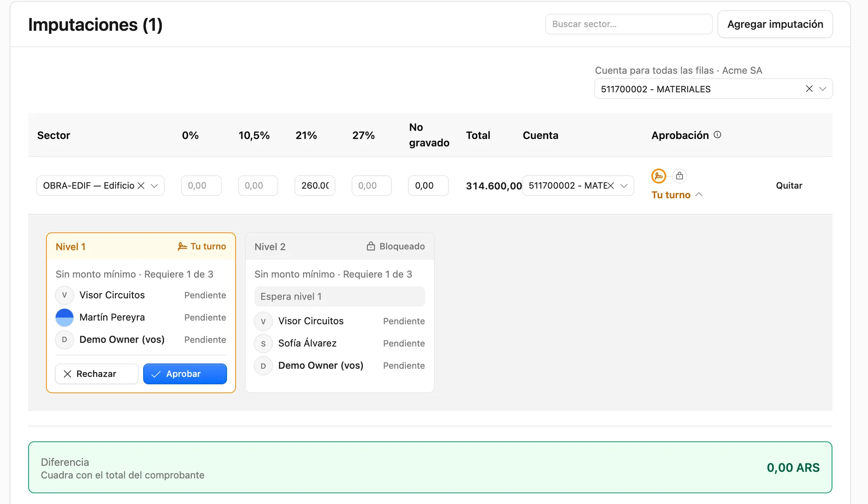Collapse the Tu turno approval details

[677, 195]
